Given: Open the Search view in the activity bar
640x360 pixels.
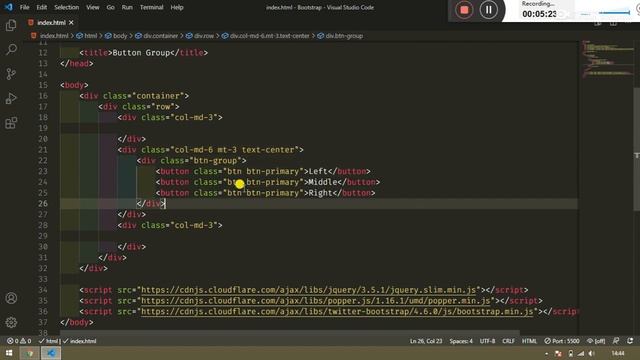Looking at the screenshot, I should (x=11, y=49).
